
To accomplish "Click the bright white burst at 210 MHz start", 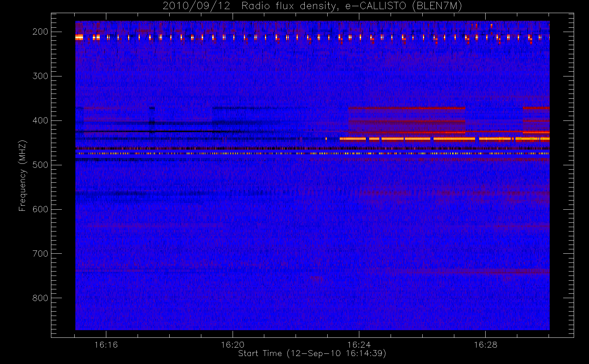I will point(79,37).
